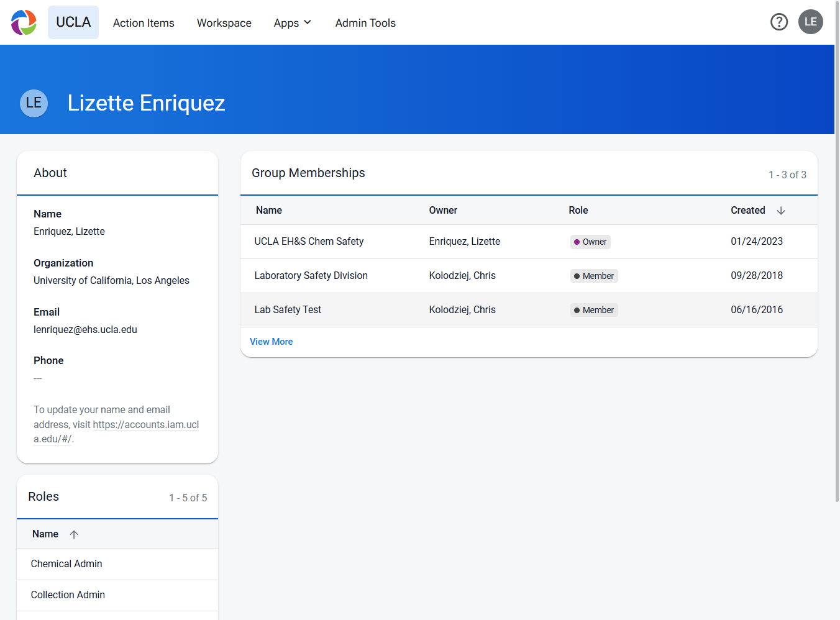Open the Workspace menu item
Viewport: 840px width, 620px height.
[224, 23]
